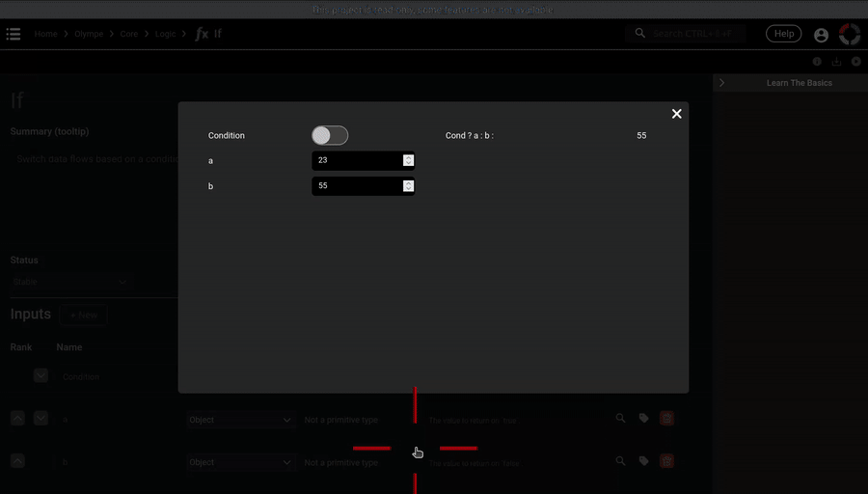The image size is (868, 494).
Task: Focus the search field in top bar
Action: point(690,34)
